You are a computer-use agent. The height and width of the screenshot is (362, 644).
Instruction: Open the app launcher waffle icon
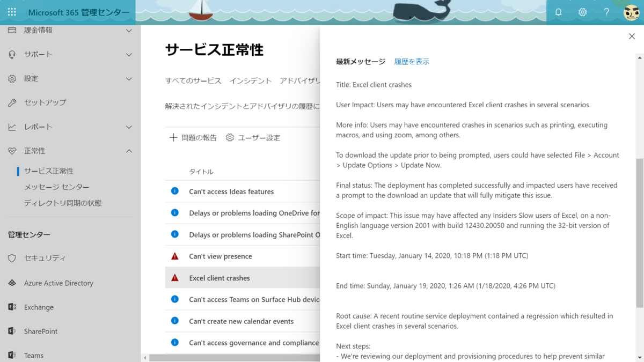(x=12, y=12)
